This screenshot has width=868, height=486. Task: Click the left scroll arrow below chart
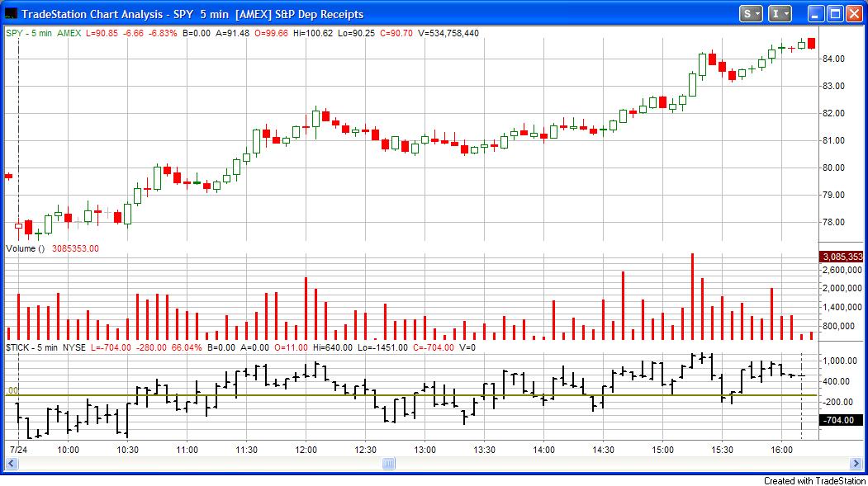pos(11,464)
